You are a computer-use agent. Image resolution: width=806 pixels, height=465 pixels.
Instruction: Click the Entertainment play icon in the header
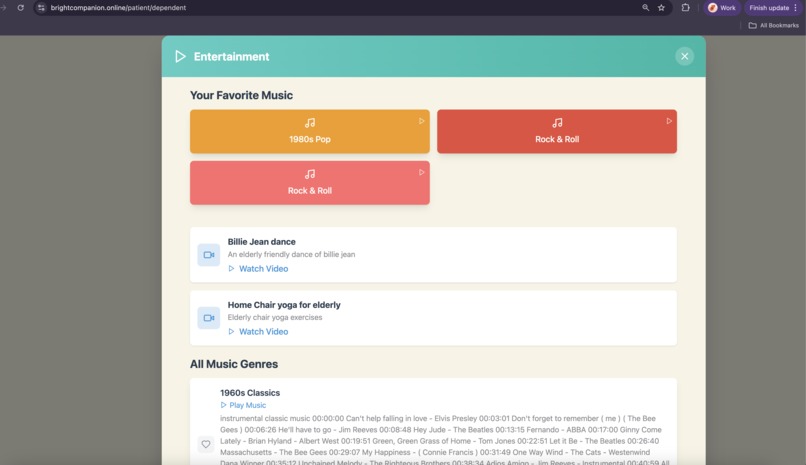[x=180, y=57]
